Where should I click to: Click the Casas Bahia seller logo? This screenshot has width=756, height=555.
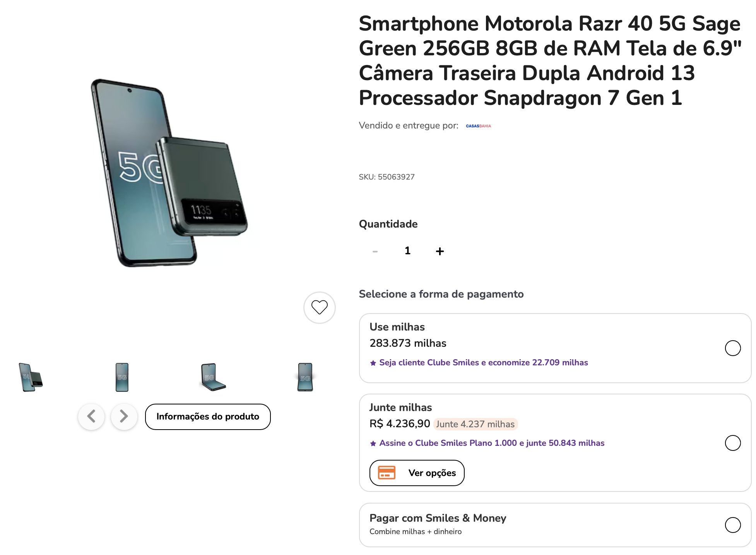point(478,126)
